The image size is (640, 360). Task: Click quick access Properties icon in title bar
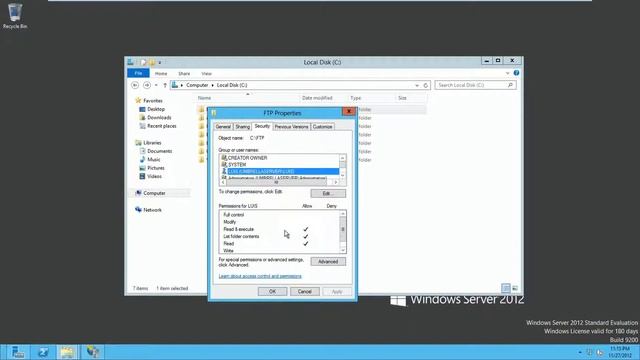click(143, 62)
